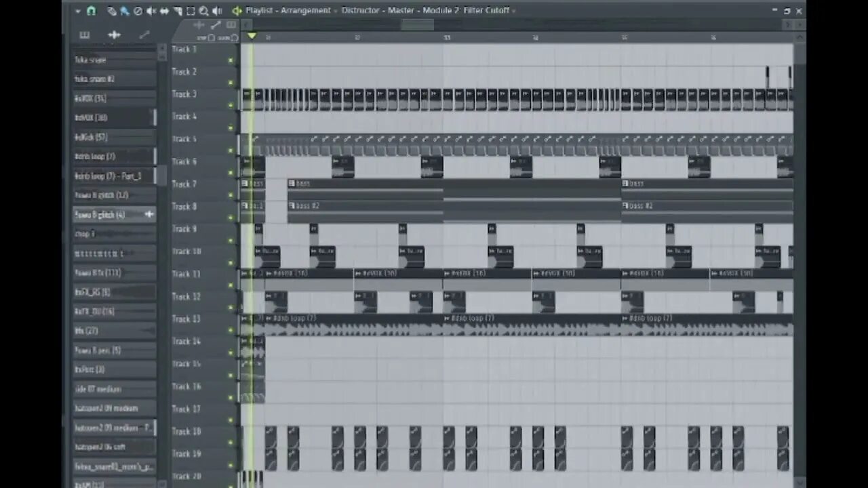This screenshot has height=488, width=868.
Task: Mute Track 8 with its green light
Action: coord(231,218)
